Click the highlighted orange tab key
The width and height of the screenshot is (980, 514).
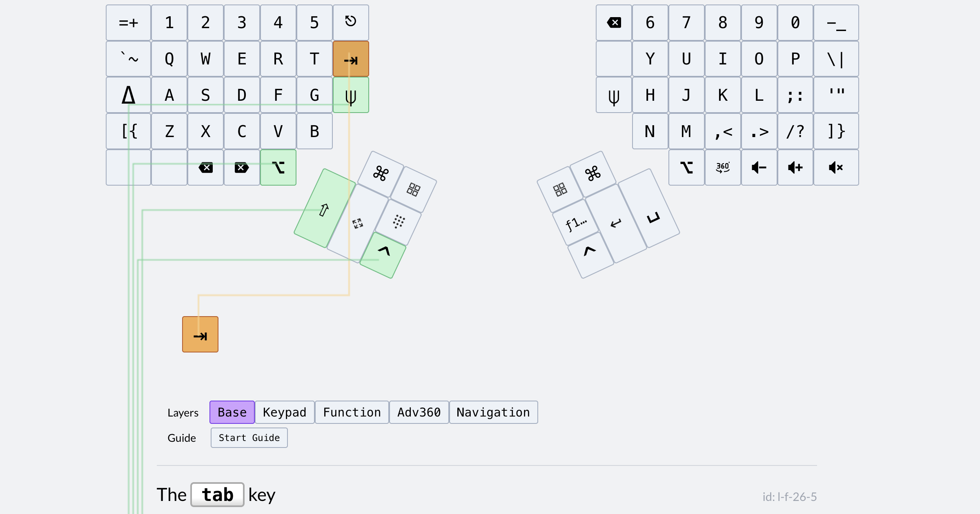(x=351, y=59)
